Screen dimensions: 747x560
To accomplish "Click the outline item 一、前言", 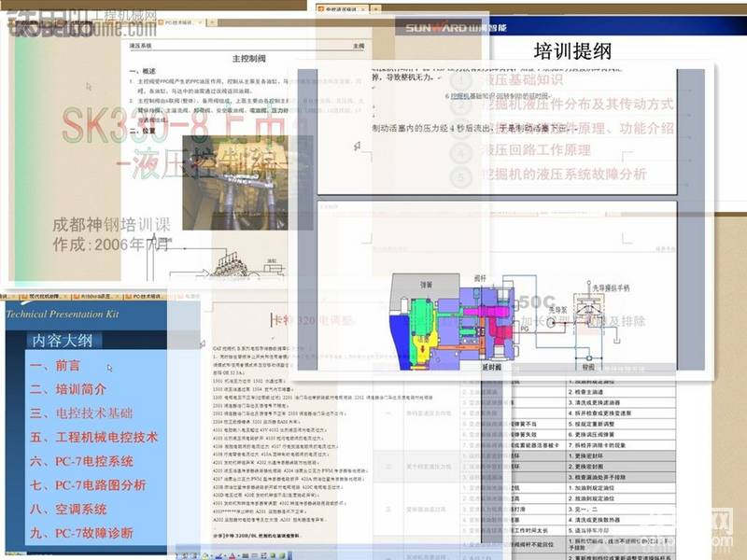I will pos(55,366).
